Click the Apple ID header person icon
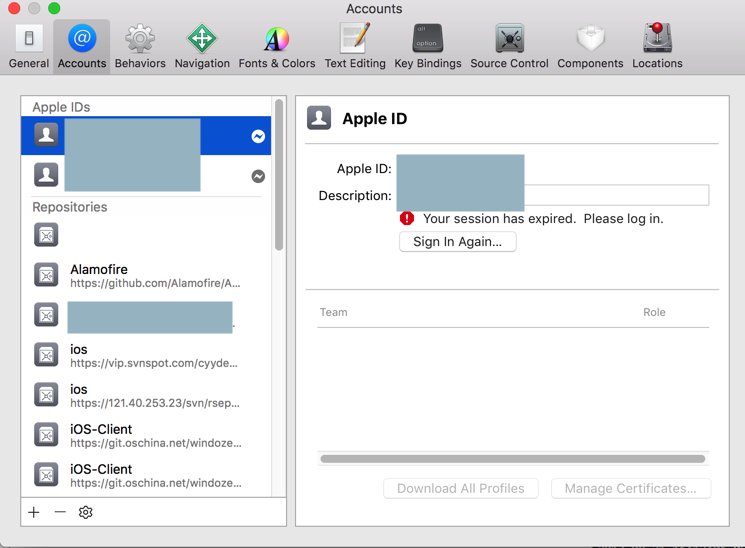Screen dimensions: 745x548 click(x=319, y=118)
